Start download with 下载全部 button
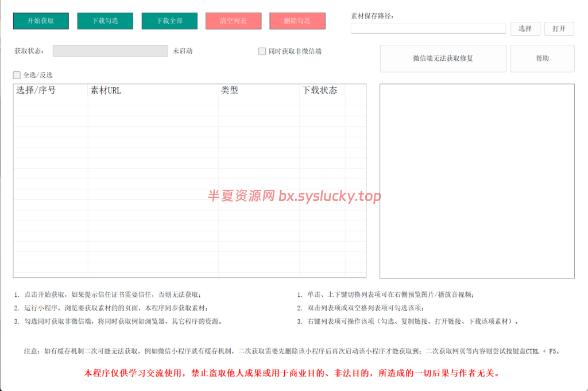 169,21
